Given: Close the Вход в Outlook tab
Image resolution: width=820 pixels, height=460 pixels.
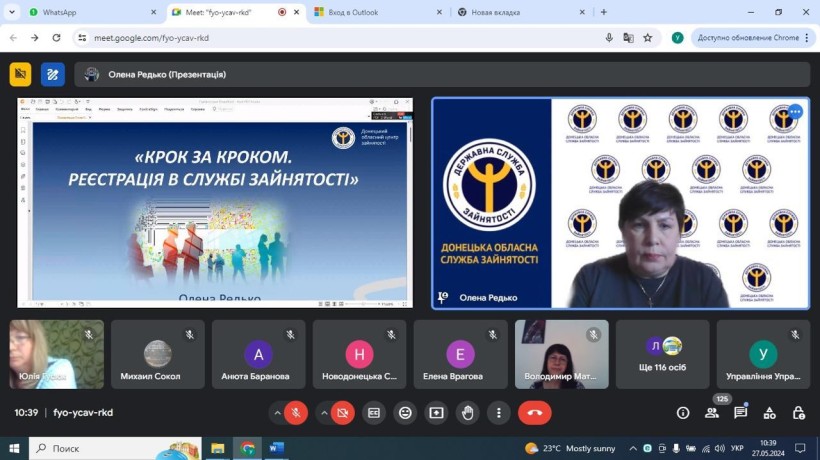Looking at the screenshot, I should pyautogui.click(x=439, y=12).
